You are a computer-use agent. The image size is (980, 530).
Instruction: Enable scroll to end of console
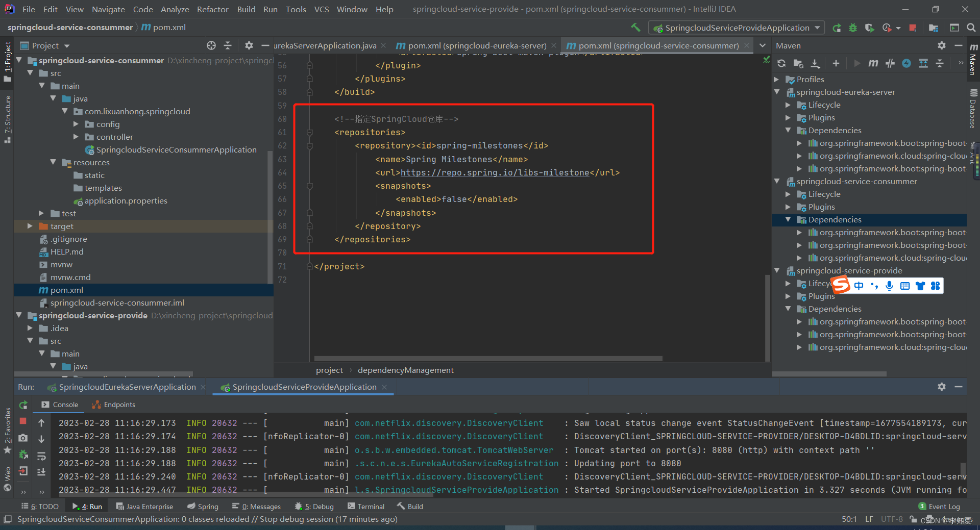click(41, 472)
